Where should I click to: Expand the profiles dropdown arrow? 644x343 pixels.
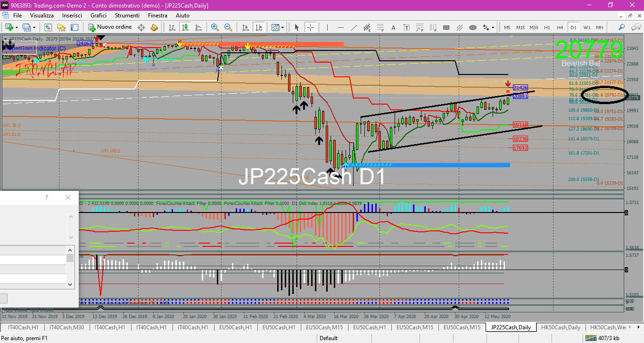tap(34, 27)
